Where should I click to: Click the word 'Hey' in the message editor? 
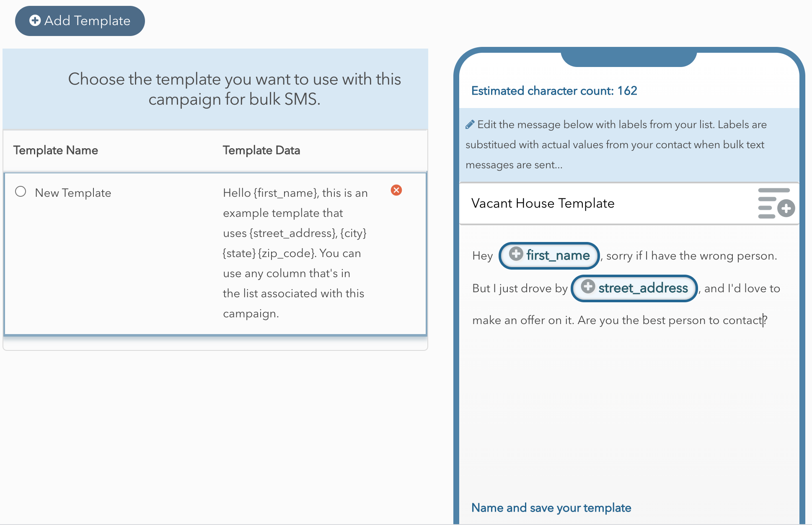point(483,256)
